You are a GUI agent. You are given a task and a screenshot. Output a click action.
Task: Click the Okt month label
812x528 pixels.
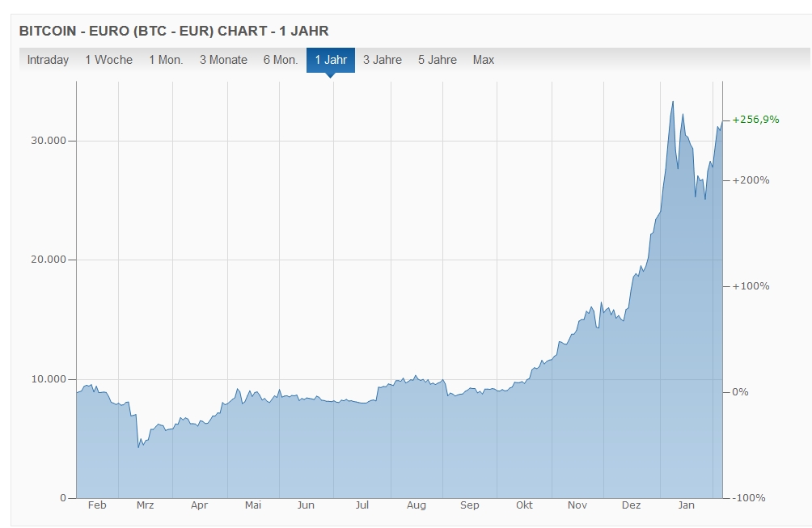pyautogui.click(x=524, y=505)
